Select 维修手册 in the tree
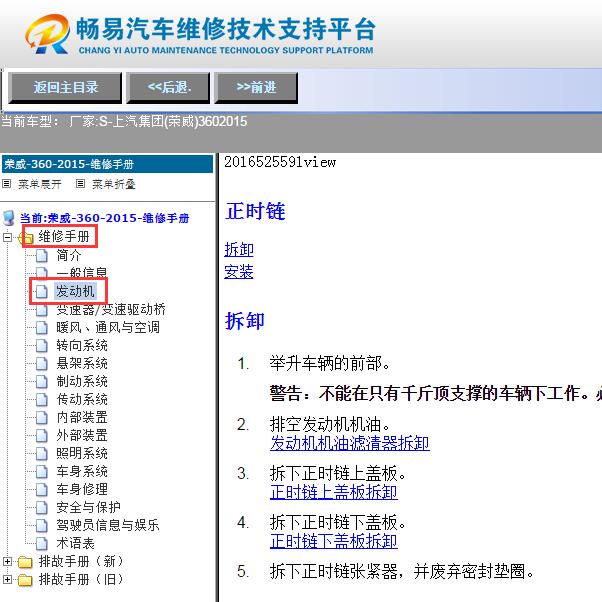 click(x=64, y=236)
